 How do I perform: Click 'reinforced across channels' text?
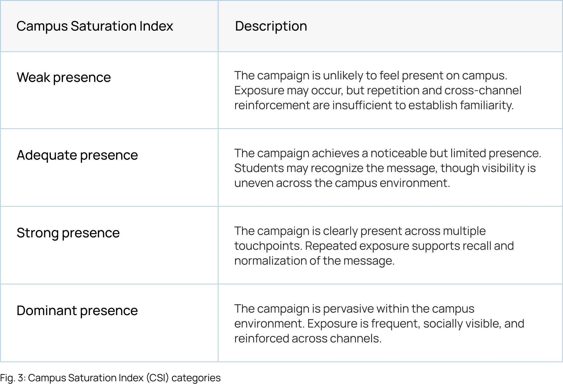point(307,339)
